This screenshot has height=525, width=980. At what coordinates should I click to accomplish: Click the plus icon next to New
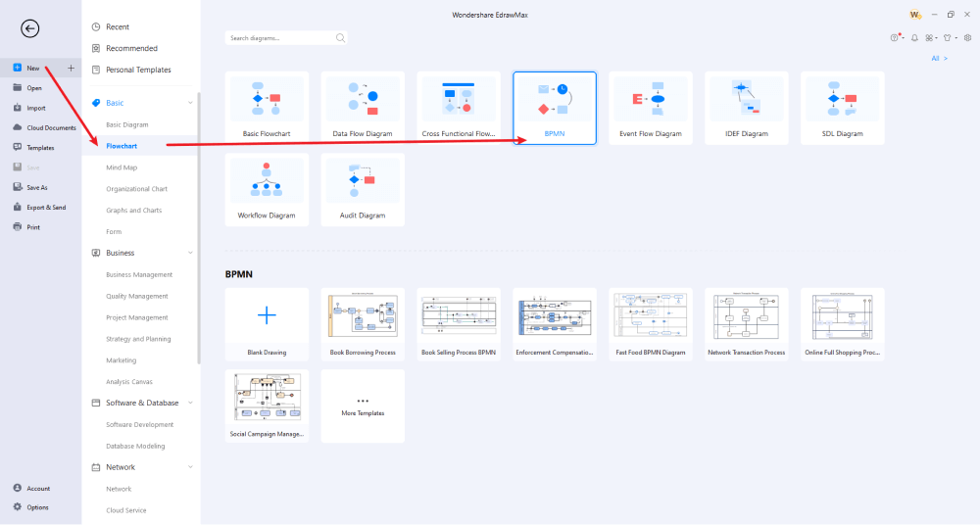coord(71,68)
